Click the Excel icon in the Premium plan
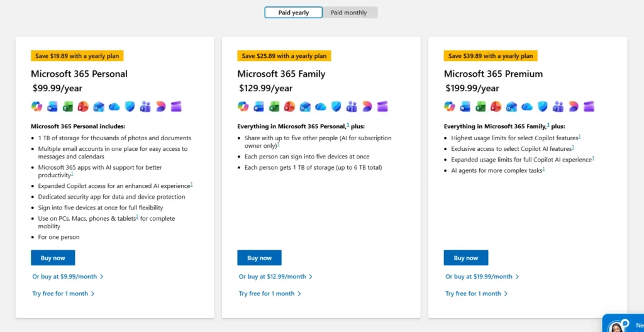The height and width of the screenshot is (332, 644). 480,106
